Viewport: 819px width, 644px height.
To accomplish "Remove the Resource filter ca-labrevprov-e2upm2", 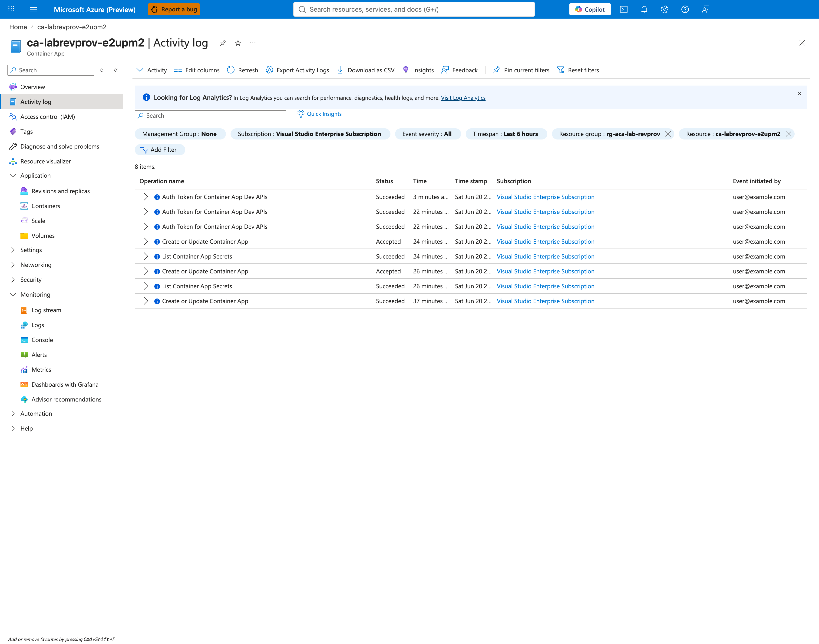I will (789, 134).
